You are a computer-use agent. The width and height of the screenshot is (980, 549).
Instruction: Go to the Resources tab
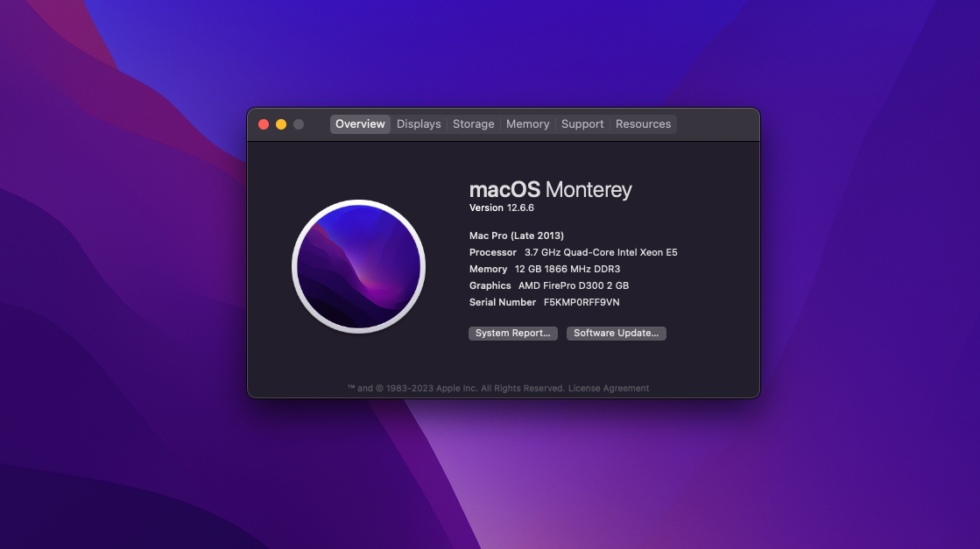pos(643,123)
